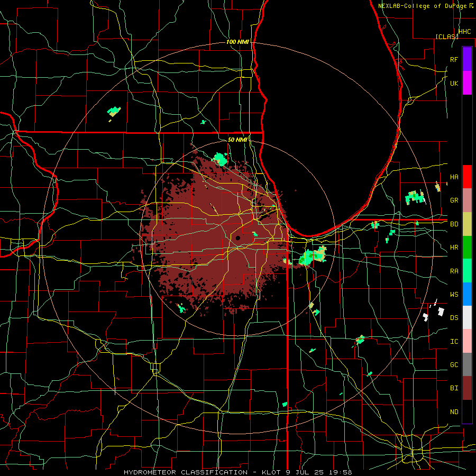Select the IC pink legend swatch
The image size is (476, 476).
467,341
